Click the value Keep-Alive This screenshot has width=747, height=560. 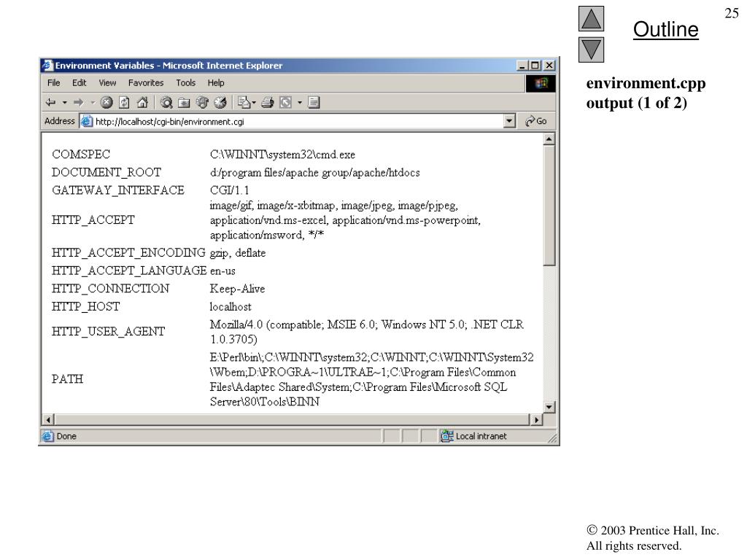coord(237,289)
